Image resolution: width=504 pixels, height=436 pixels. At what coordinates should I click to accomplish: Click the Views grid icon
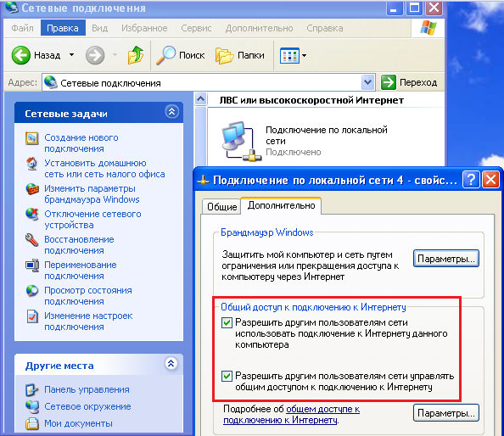click(x=289, y=56)
